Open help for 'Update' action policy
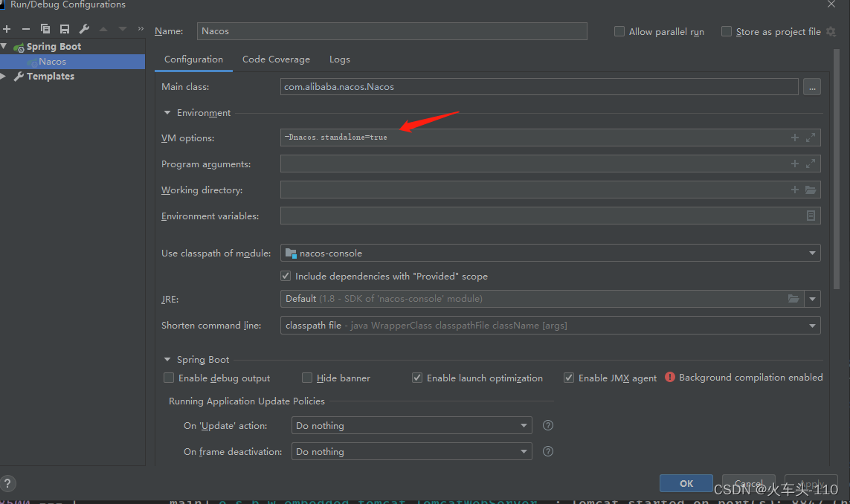 click(x=548, y=425)
